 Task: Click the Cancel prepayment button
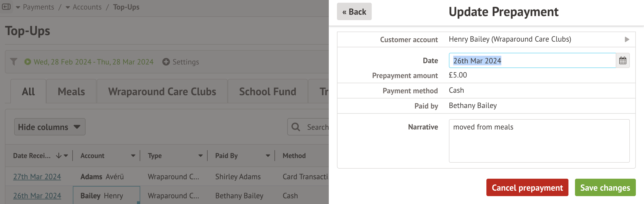(527, 187)
